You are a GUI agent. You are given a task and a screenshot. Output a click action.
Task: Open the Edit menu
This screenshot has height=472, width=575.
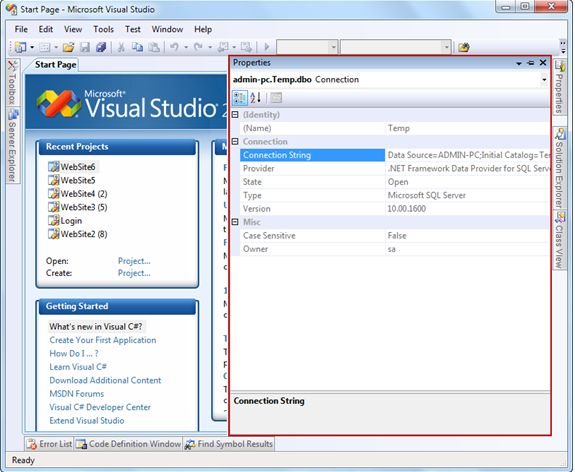coord(46,29)
